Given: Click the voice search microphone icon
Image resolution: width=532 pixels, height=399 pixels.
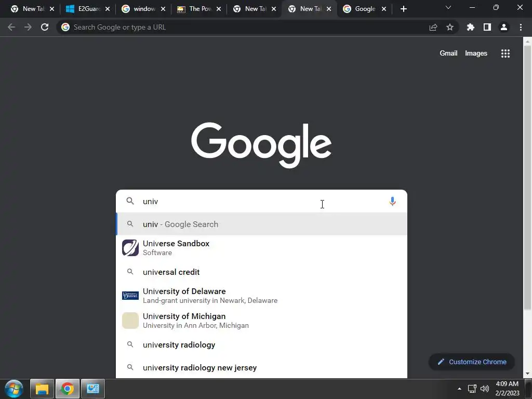Looking at the screenshot, I should pos(392,201).
